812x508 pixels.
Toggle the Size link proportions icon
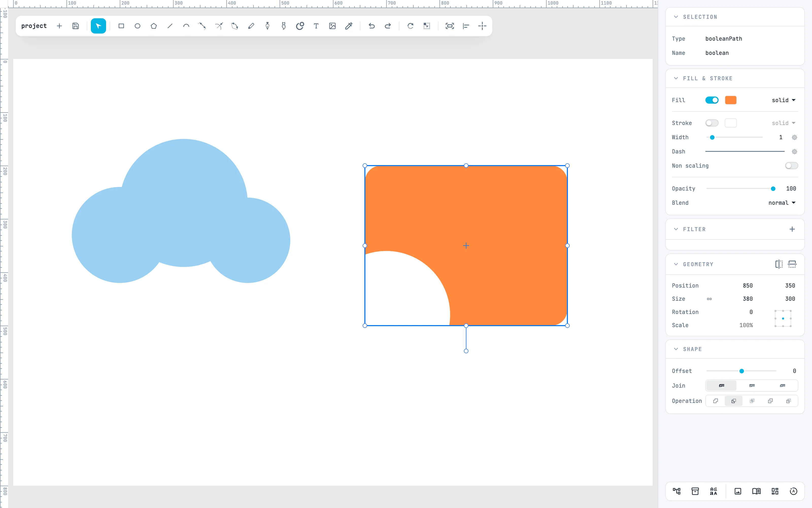coord(709,299)
